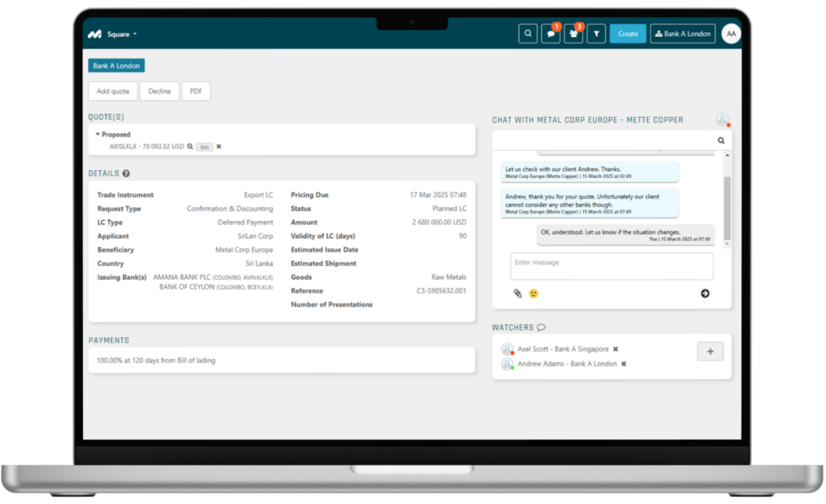Click the Add quote button

pos(113,91)
